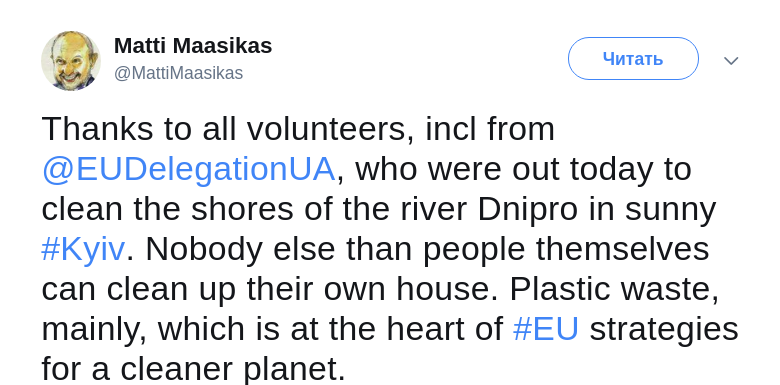
Task: Click the phrase "who were out today to"
Action: [x=523, y=169]
